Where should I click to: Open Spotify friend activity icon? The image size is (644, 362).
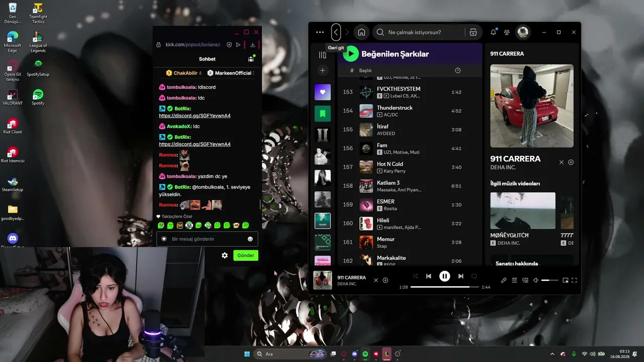click(507, 32)
